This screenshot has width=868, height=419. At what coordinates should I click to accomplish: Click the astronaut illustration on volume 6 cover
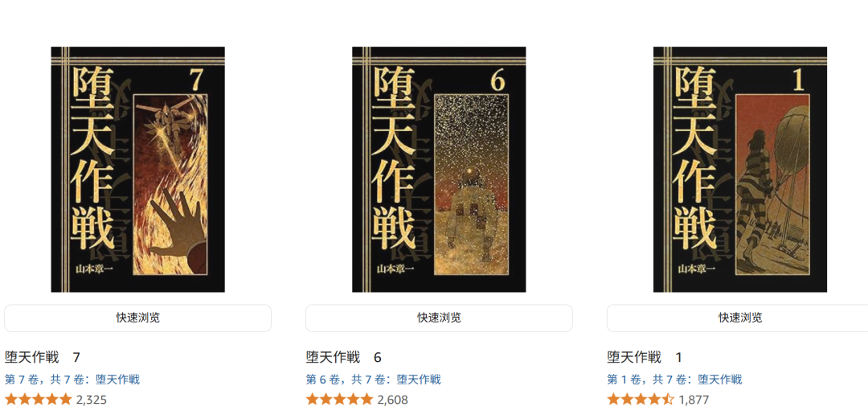[x=471, y=211]
